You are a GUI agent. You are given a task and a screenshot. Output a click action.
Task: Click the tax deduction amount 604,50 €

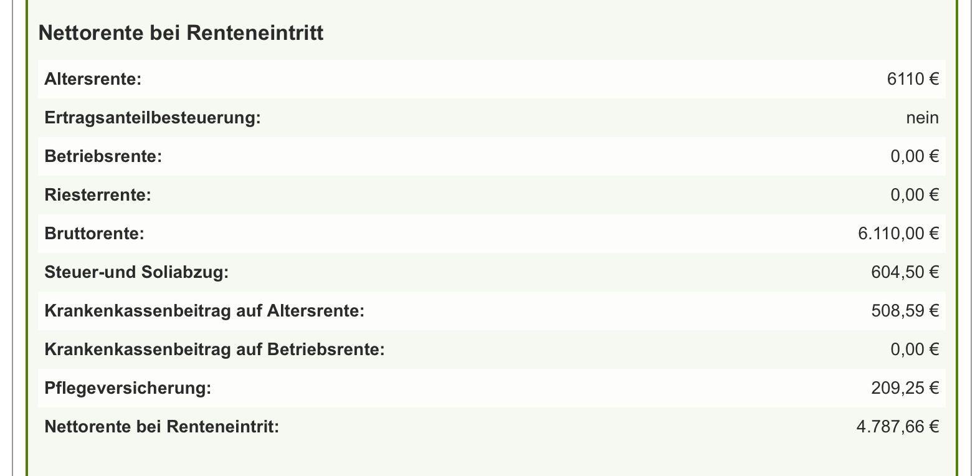[905, 272]
